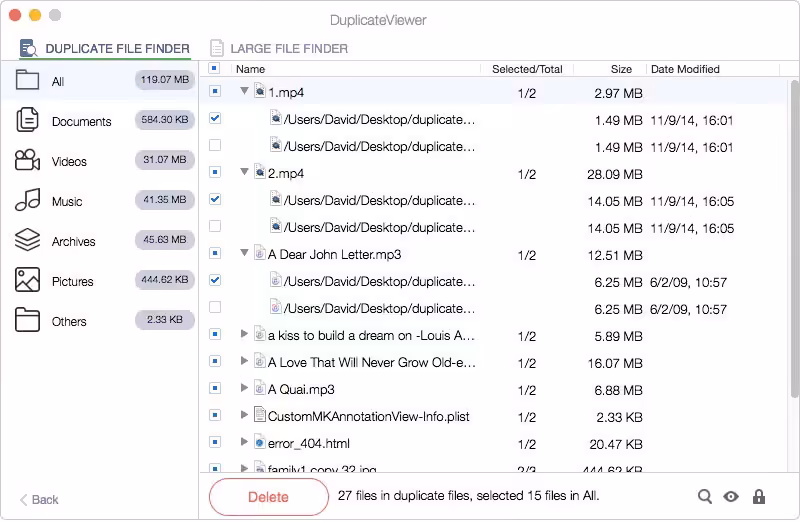Collapse the A Dear John Letter.mp3 group
Viewport: 800px width, 522px height.
(x=244, y=253)
